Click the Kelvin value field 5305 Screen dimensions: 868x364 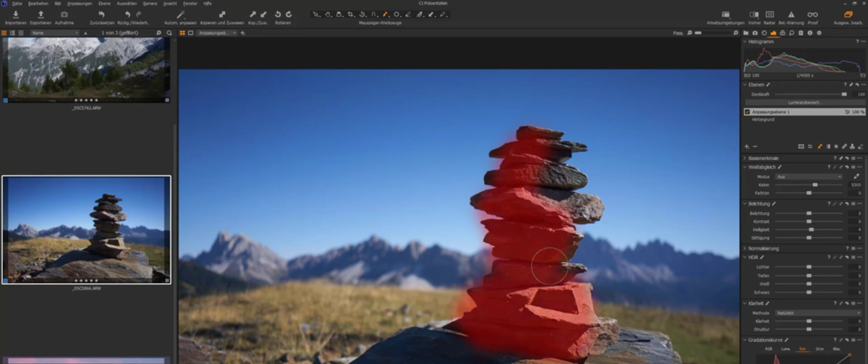tap(856, 185)
